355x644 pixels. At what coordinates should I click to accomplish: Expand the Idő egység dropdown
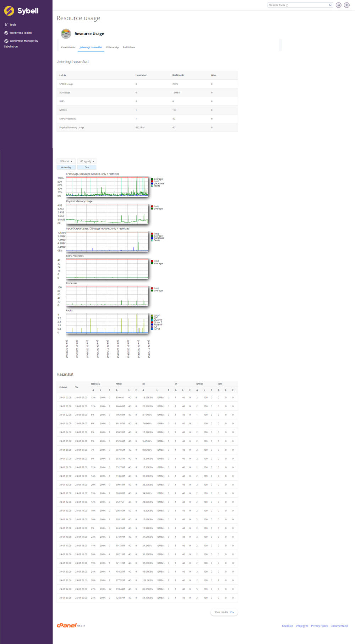[x=87, y=161]
